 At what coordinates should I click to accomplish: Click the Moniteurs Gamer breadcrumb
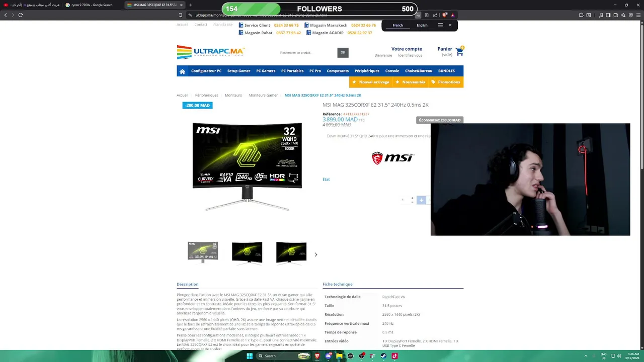point(263,95)
